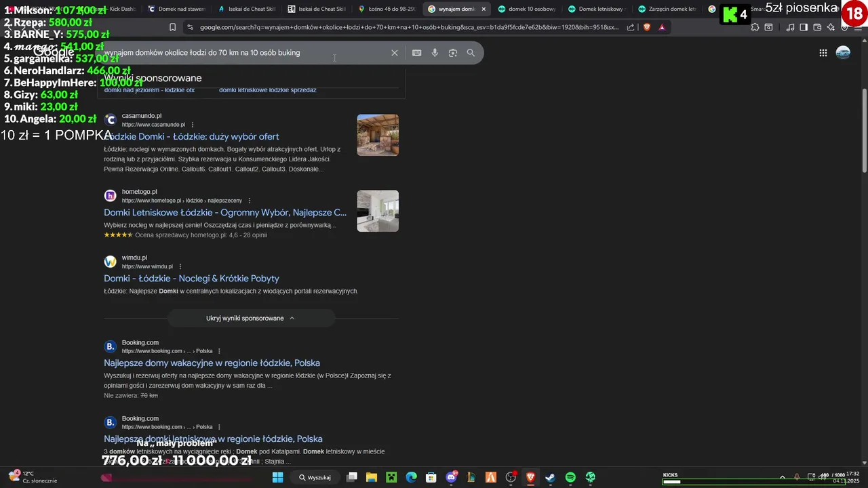Open Steam from the taskbar
This screenshot has height=488, width=868.
pyautogui.click(x=550, y=477)
